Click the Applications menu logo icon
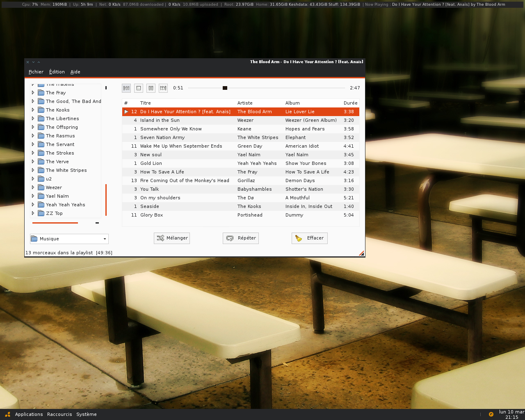 click(x=8, y=414)
